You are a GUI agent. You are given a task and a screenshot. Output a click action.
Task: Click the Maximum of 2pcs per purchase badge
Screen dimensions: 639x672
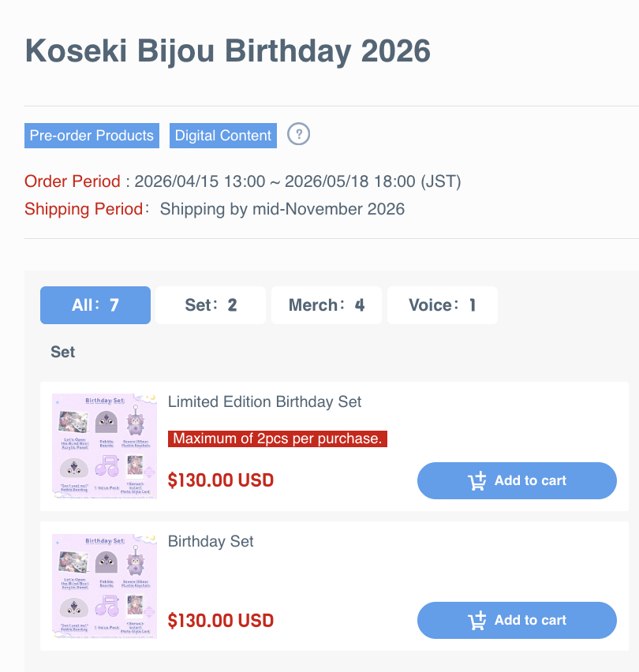coord(278,439)
